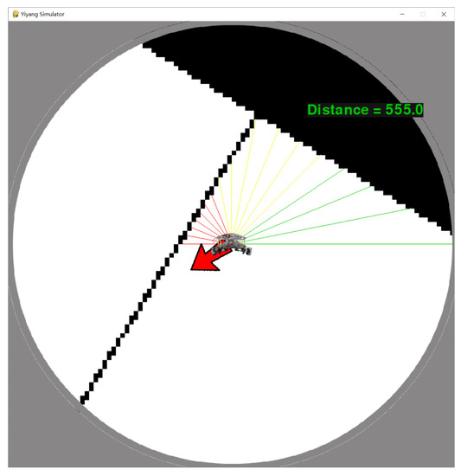Click the disabled maximize button
This screenshot has width=461, height=476.
click(423, 14)
